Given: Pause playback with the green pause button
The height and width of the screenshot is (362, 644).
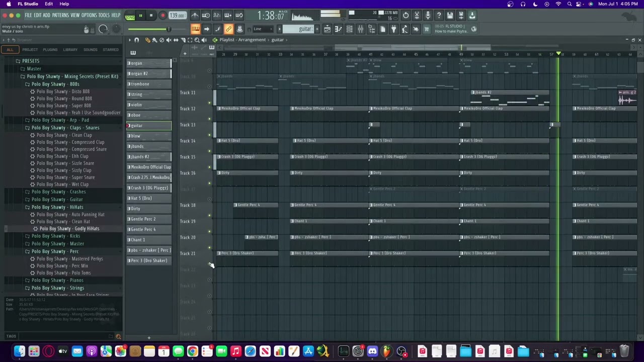Looking at the screenshot, I should 140,16.
